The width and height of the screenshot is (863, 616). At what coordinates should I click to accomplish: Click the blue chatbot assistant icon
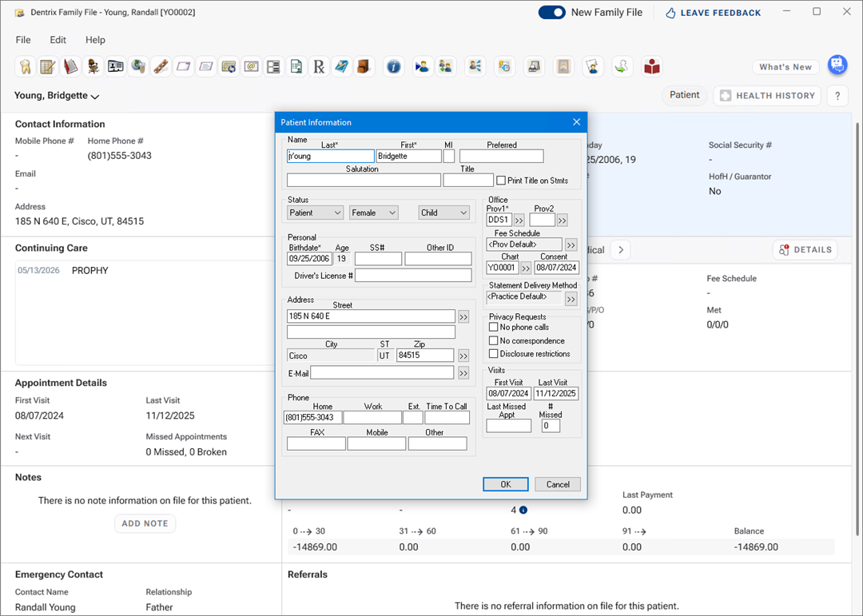(x=837, y=66)
